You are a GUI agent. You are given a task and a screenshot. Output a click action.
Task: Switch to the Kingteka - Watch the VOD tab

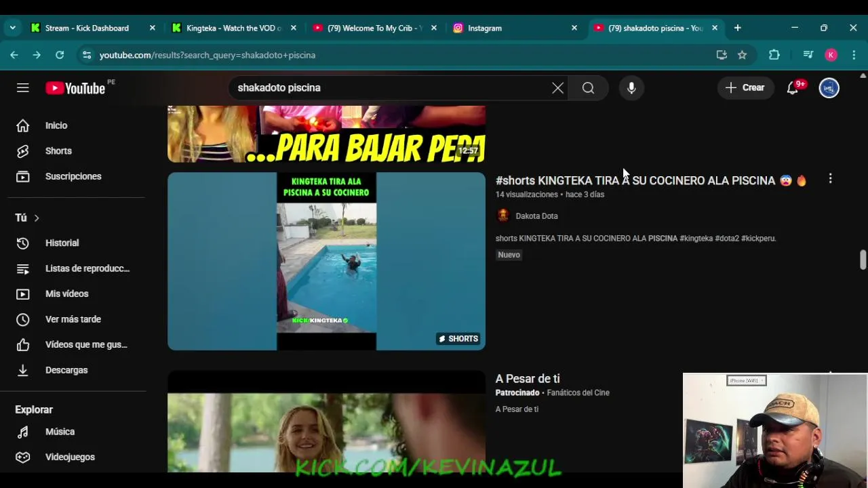click(234, 28)
